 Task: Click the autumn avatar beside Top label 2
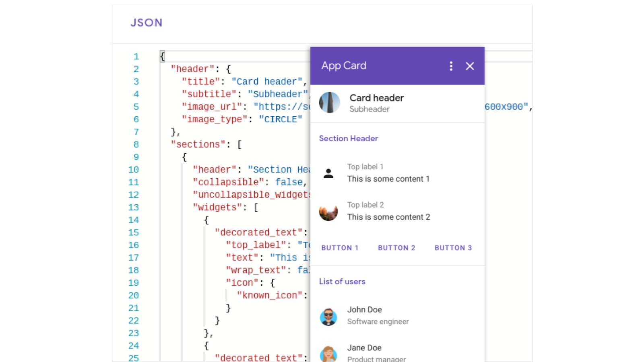click(328, 212)
